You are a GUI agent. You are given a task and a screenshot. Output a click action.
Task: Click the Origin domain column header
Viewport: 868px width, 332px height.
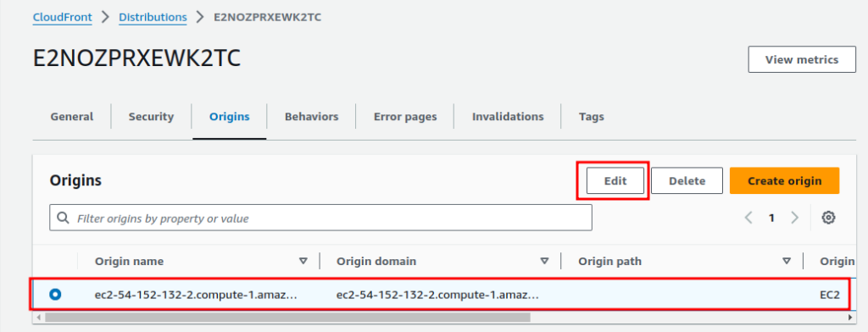376,261
